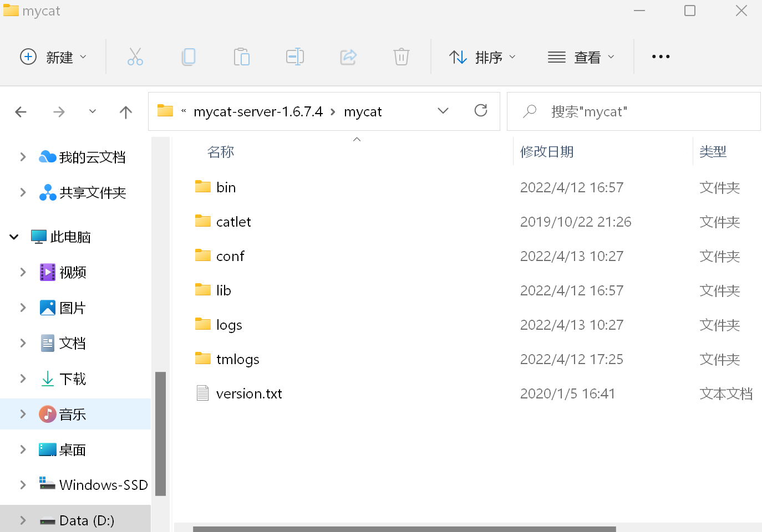
Task: Select 此电脑 in navigation pane
Action: pos(61,237)
